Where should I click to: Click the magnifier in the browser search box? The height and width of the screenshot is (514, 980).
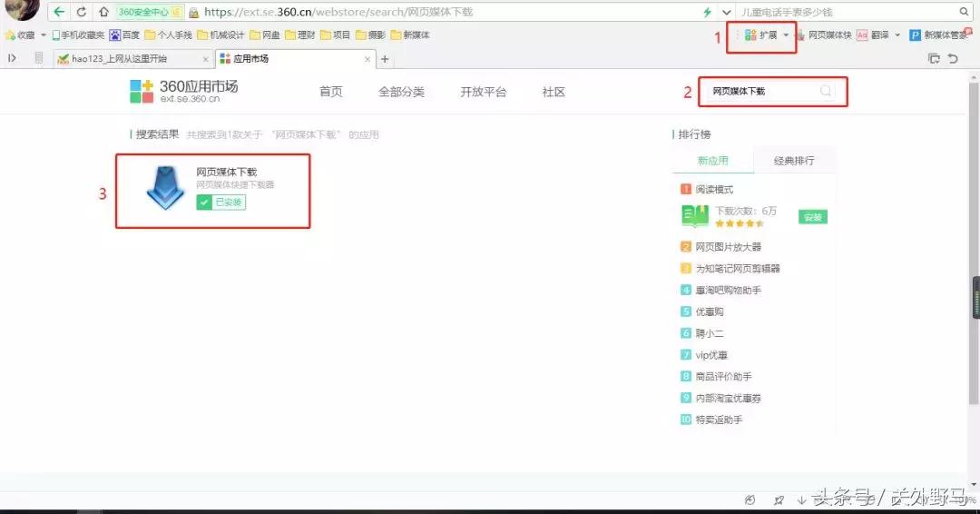(964, 12)
